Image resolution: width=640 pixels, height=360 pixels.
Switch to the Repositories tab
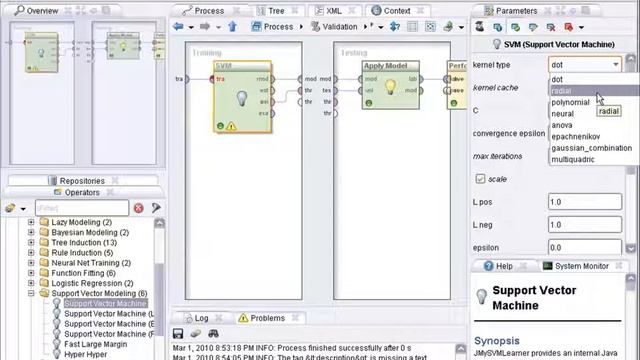(82, 180)
